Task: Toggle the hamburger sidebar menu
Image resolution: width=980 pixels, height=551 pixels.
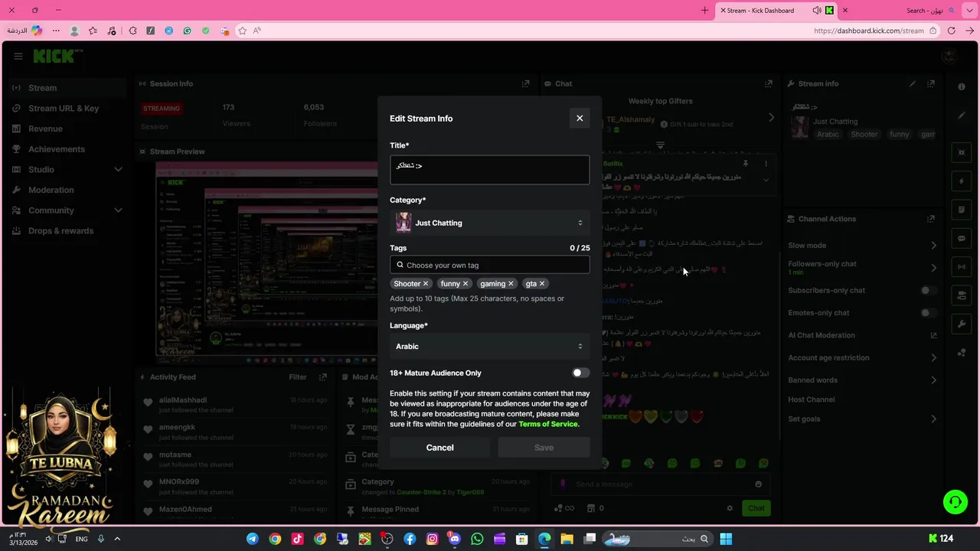Action: pos(18,56)
